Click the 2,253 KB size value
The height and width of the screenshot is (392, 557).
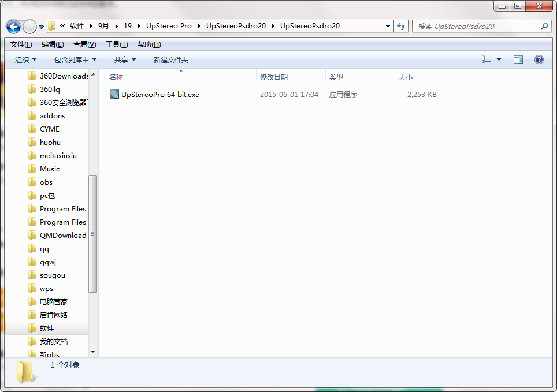coord(422,95)
